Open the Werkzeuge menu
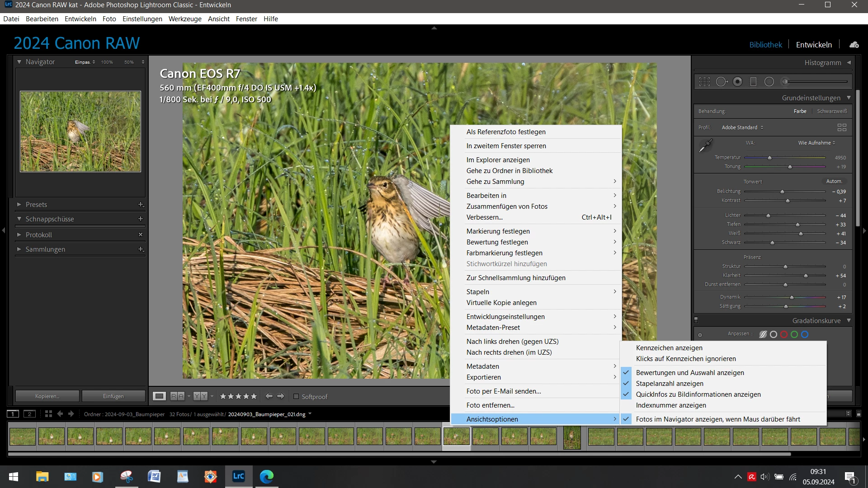 coord(185,19)
